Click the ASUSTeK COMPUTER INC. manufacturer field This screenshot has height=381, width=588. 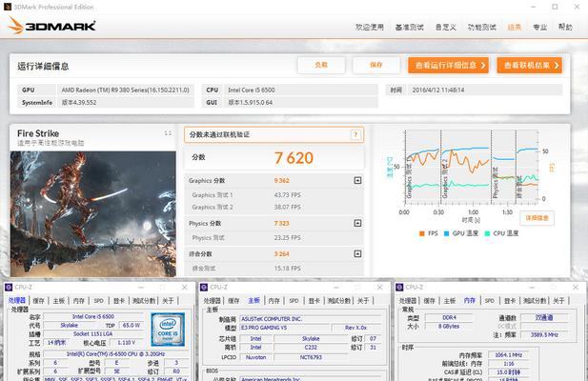(311, 319)
